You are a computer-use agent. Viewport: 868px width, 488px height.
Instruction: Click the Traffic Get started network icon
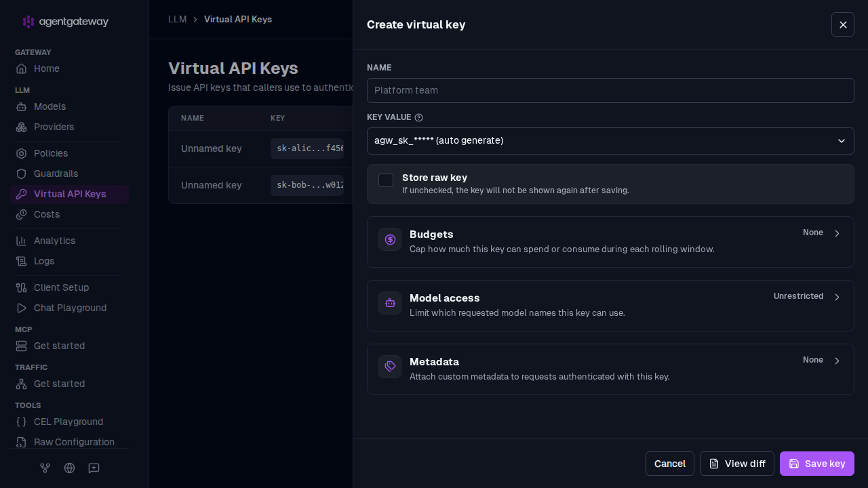pos(21,384)
